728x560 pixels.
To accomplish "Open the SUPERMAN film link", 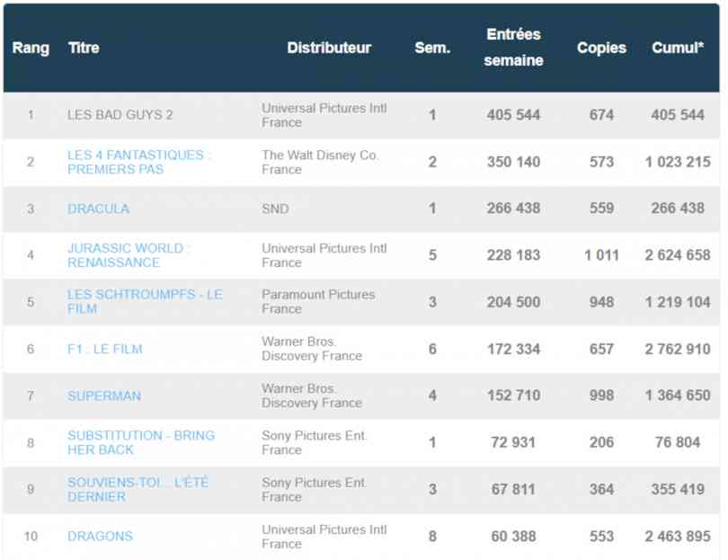I will click(104, 396).
